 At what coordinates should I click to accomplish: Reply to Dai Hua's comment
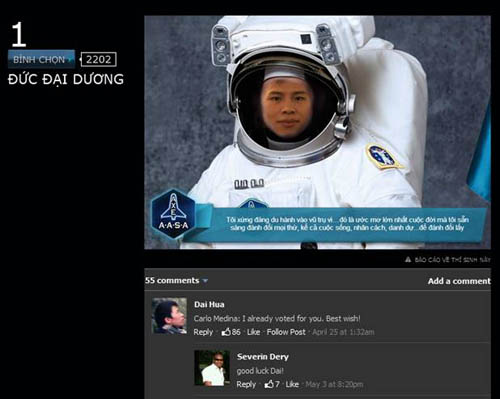click(203, 332)
